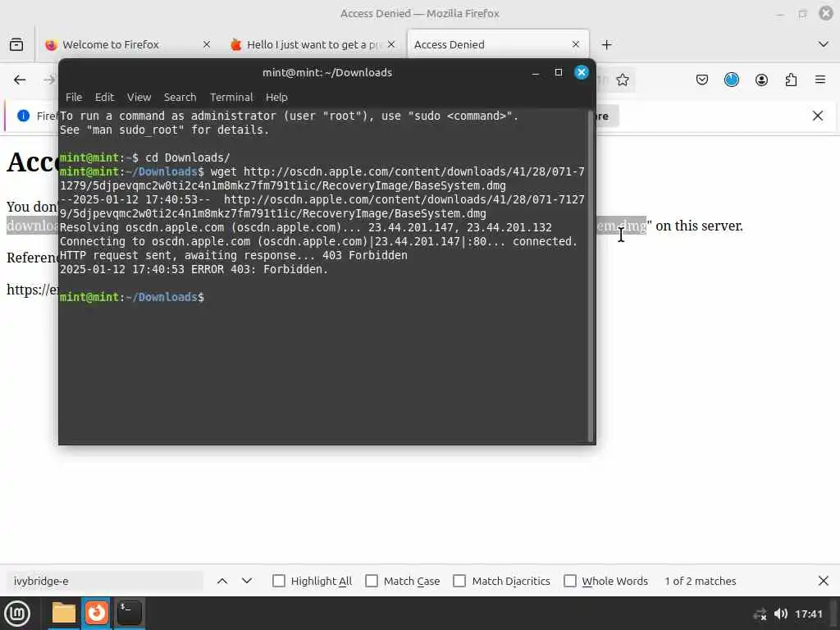Click the find bar search field
The image size is (840, 630).
coord(106,581)
